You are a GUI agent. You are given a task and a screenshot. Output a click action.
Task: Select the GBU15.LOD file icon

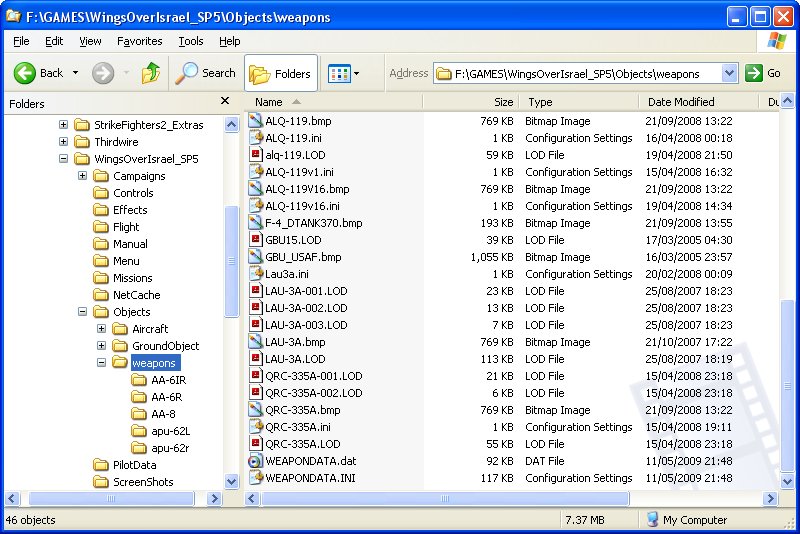[255, 240]
